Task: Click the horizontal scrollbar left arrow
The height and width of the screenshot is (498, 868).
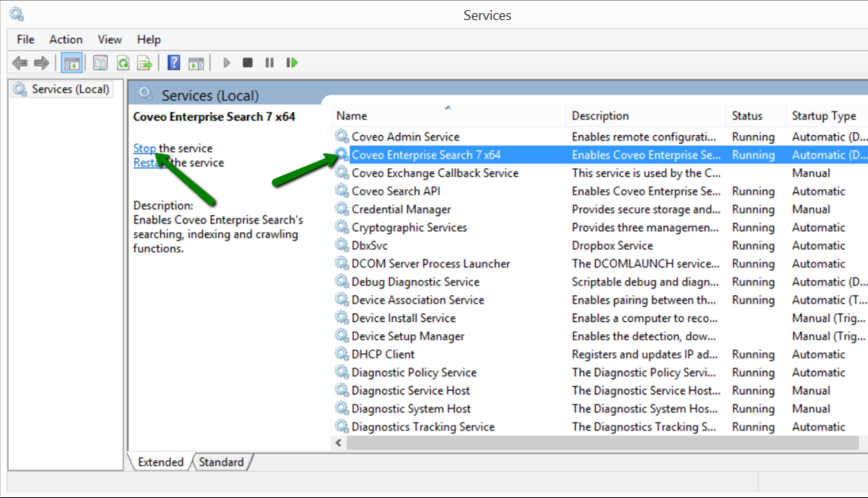Action: (x=337, y=442)
